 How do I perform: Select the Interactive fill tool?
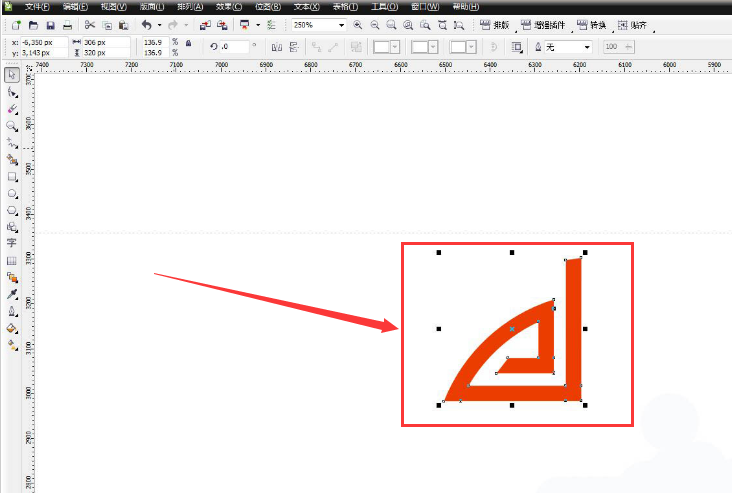(x=12, y=345)
